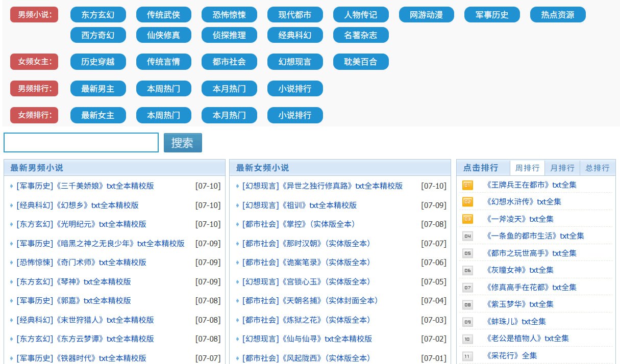
Task: Go to the 名著杂志 category
Action: pyautogui.click(x=361, y=35)
